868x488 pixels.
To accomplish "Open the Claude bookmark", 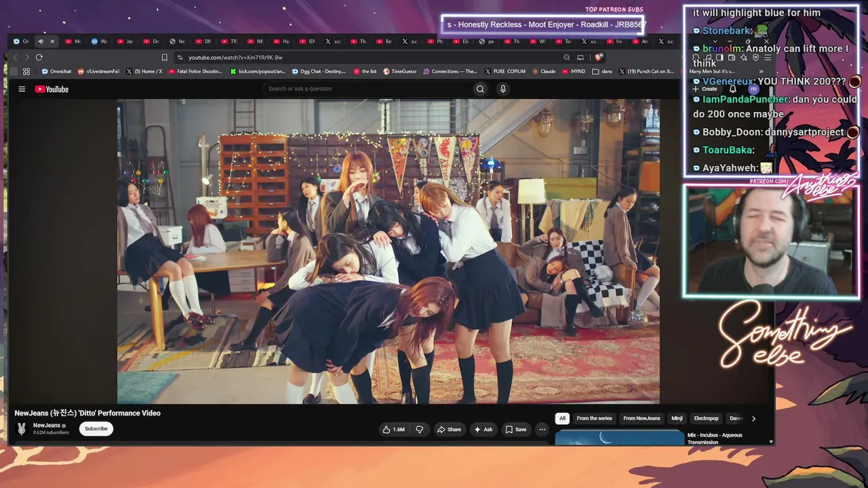I will coord(544,71).
